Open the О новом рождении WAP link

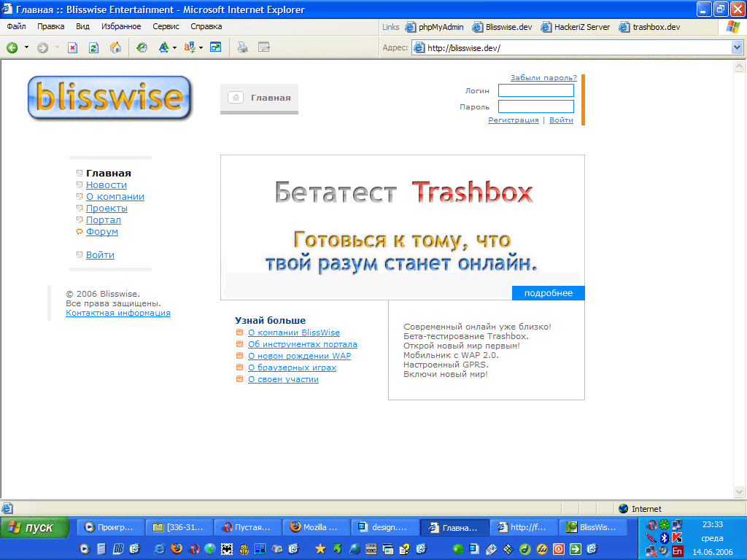point(299,356)
